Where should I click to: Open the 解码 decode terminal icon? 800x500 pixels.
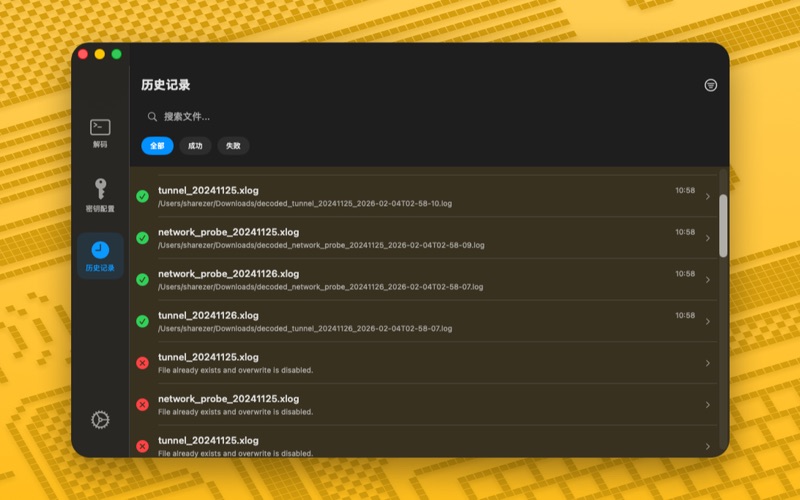(100, 127)
